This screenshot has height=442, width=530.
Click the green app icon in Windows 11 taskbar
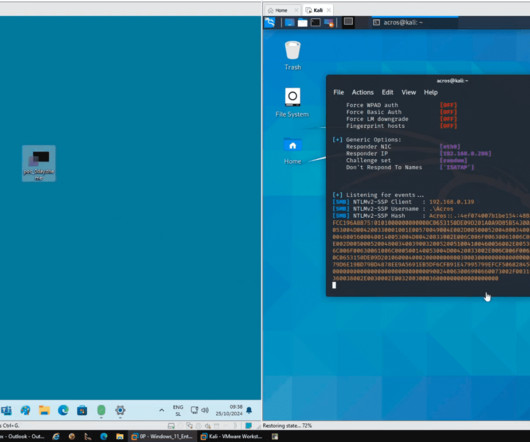[x=101, y=410]
